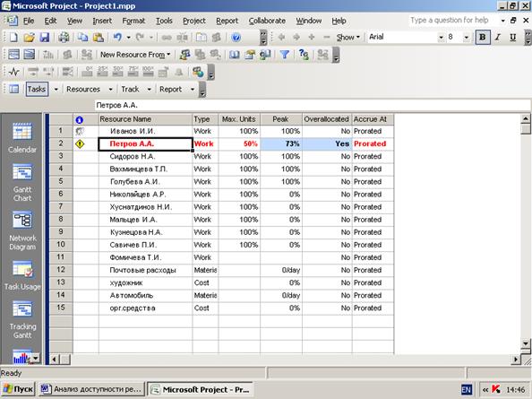Click the Resources button in Project Guide toolbar

[x=83, y=90]
